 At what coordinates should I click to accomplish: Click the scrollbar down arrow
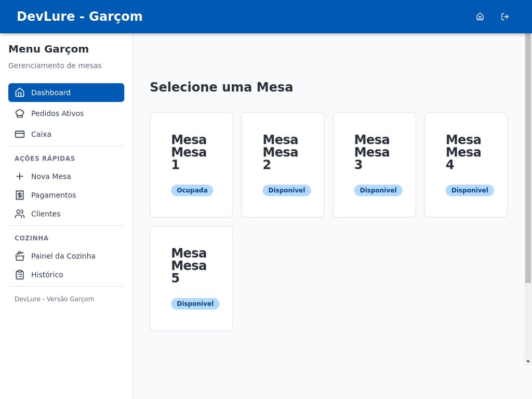pyautogui.click(x=528, y=361)
